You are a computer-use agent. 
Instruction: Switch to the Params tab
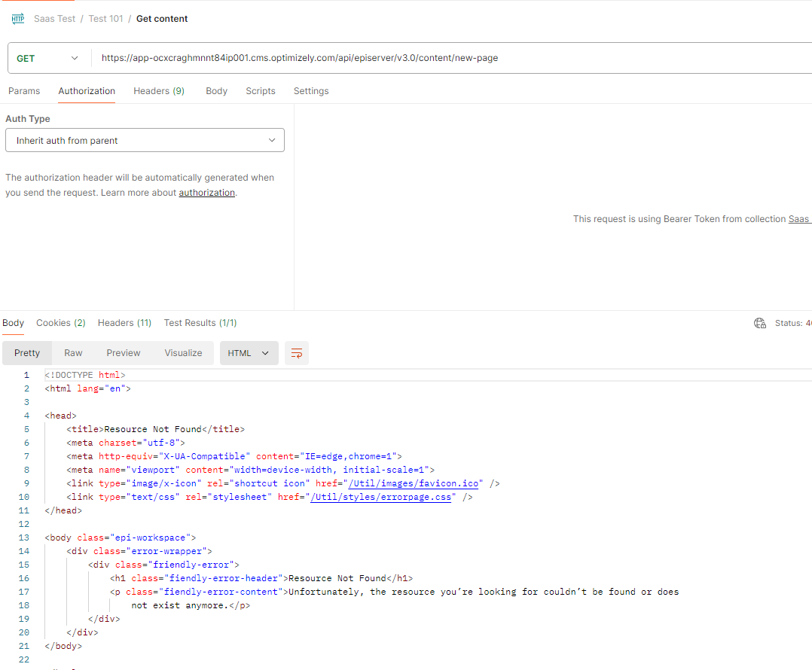coord(24,91)
